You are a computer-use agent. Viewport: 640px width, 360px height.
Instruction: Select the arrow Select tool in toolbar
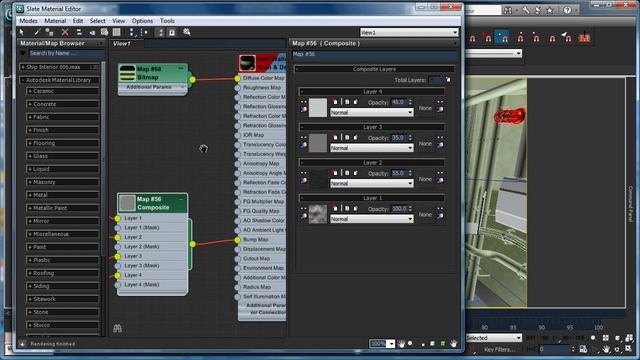click(x=22, y=32)
